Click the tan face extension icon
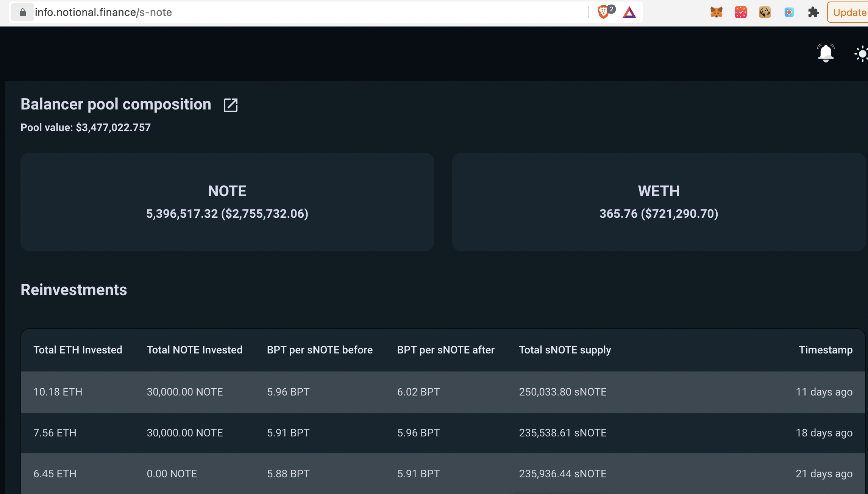Screen dimensions: 868x494 pos(765,12)
